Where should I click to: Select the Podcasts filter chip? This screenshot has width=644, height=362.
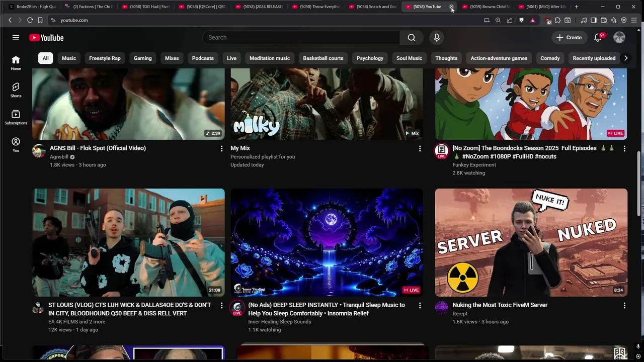203,58
